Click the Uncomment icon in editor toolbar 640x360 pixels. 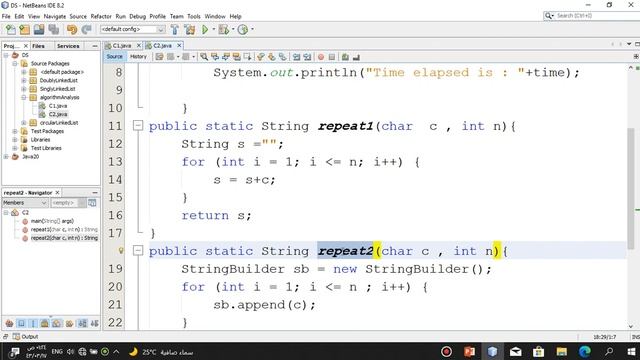[356, 57]
